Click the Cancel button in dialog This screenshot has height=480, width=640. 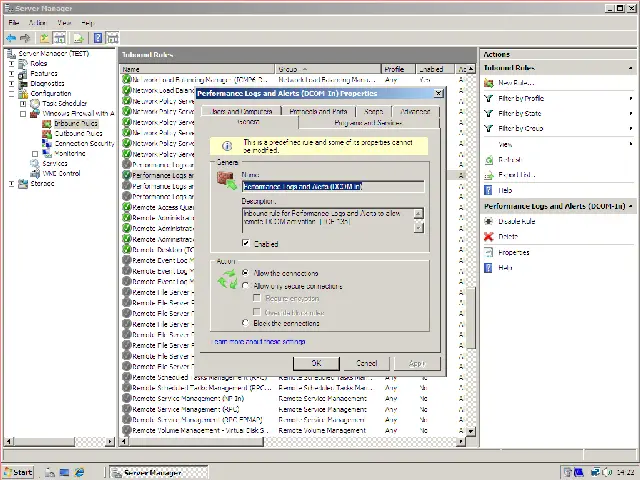tap(367, 363)
